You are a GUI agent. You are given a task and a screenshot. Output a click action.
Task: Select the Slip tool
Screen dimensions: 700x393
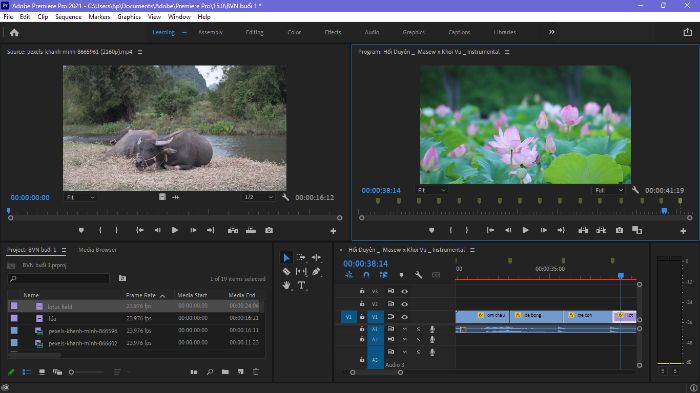(301, 272)
